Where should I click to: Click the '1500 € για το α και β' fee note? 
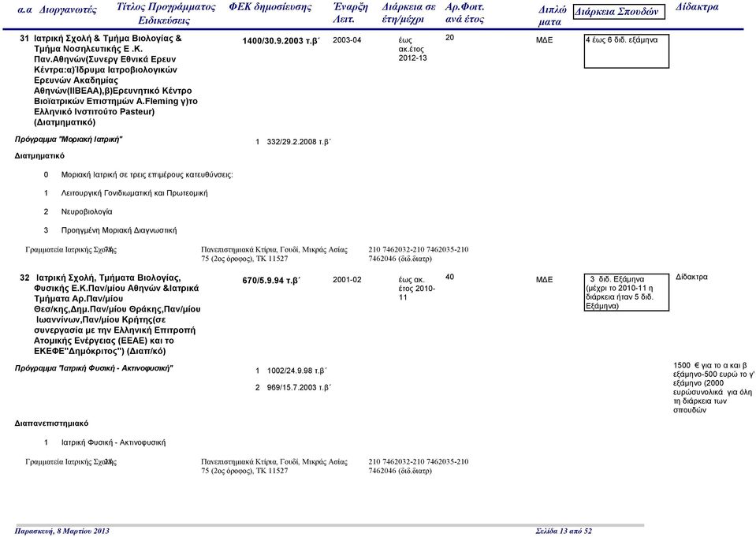coord(713,387)
